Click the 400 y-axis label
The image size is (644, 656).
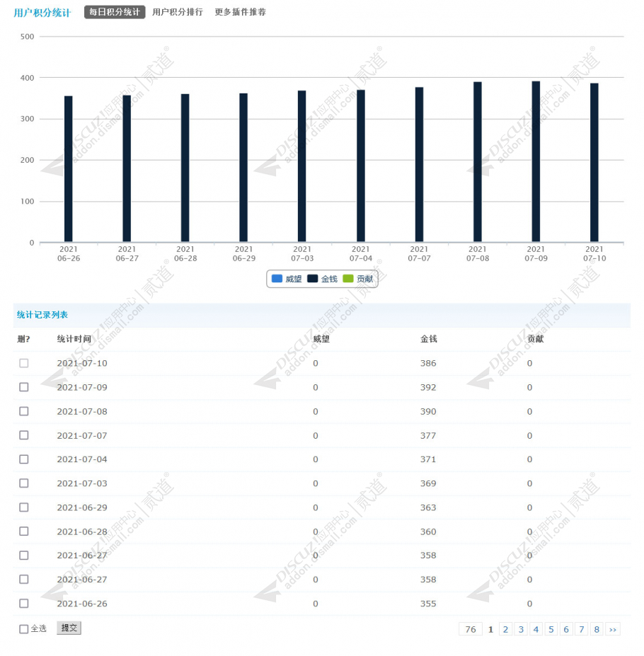click(27, 78)
